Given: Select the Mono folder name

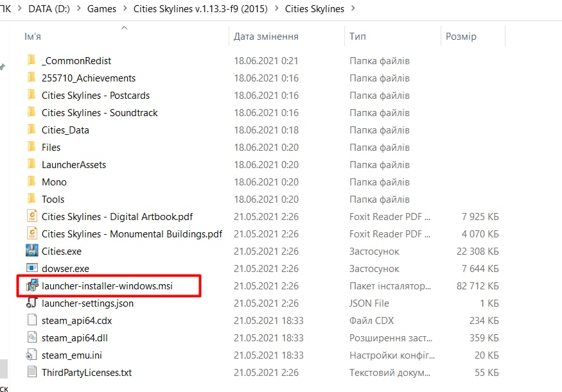Looking at the screenshot, I should [54, 182].
